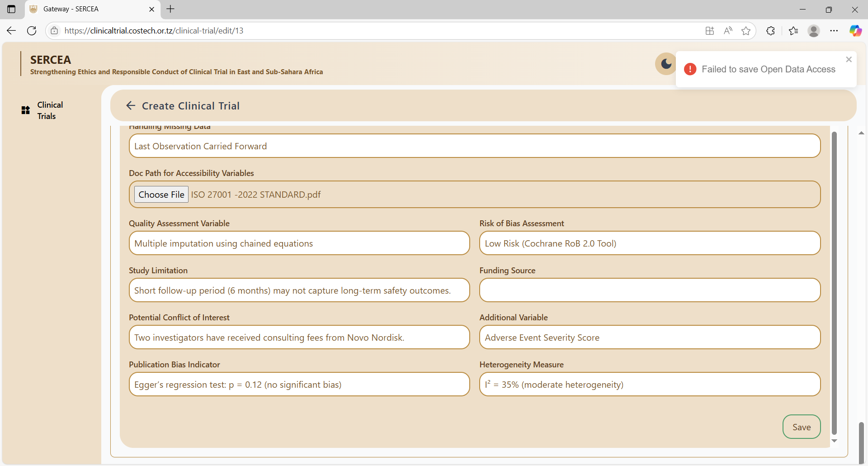Screen dimensions: 868x466
Task: Click page scrollbar up arrow
Action: (861, 133)
